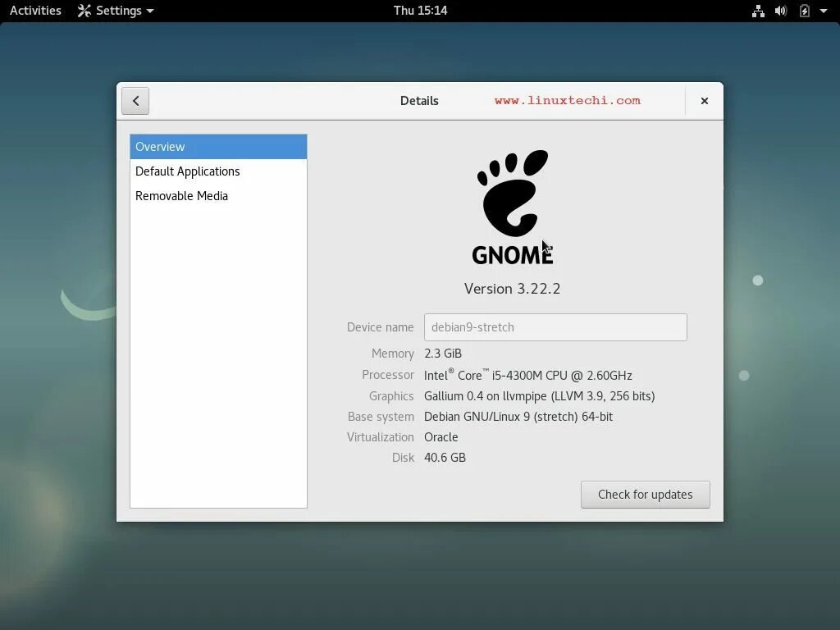
Task: Open Removable Media section
Action: (218, 196)
